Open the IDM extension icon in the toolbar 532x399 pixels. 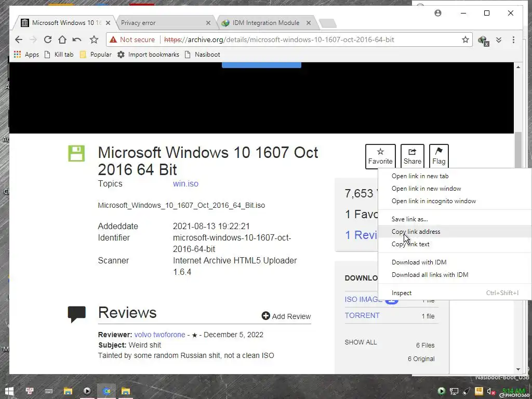tap(483, 41)
